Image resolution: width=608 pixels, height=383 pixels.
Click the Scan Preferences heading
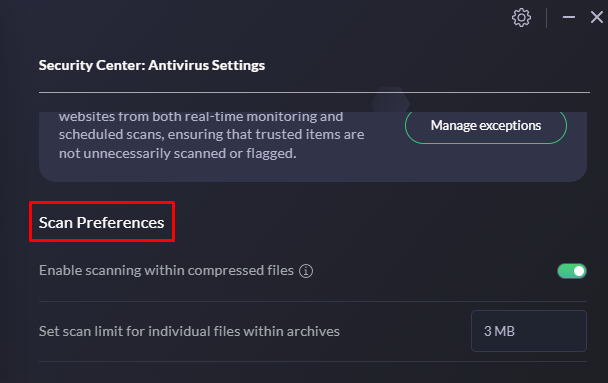click(102, 223)
